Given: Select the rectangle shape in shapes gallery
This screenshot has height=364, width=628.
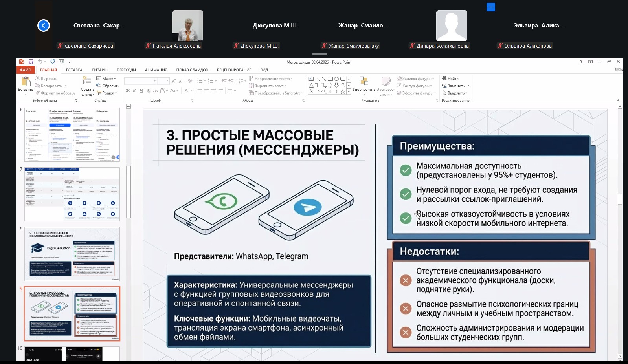Looking at the screenshot, I should [330, 79].
